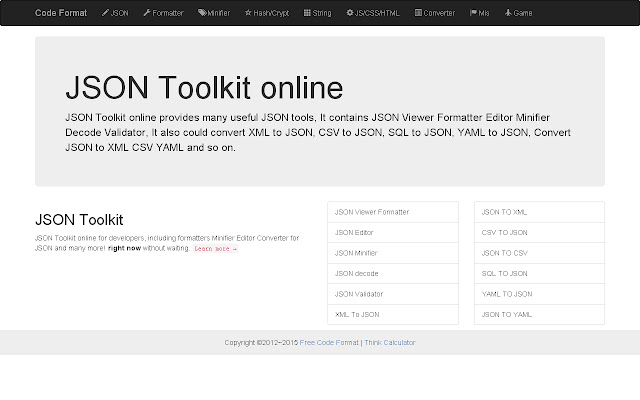Select CSV TO JSON converter

(504, 232)
